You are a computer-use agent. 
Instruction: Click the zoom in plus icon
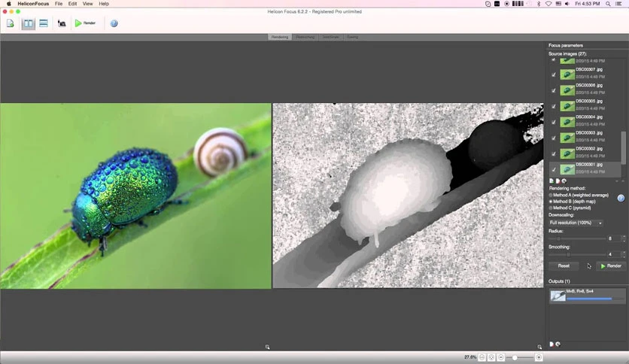tap(539, 357)
